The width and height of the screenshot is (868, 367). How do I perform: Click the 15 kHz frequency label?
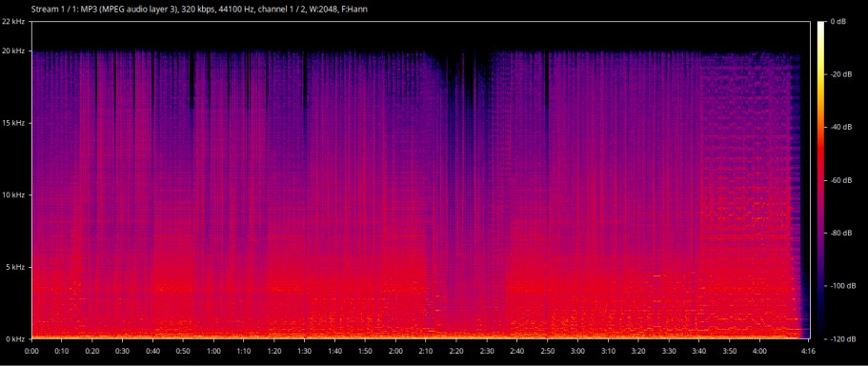coord(12,122)
